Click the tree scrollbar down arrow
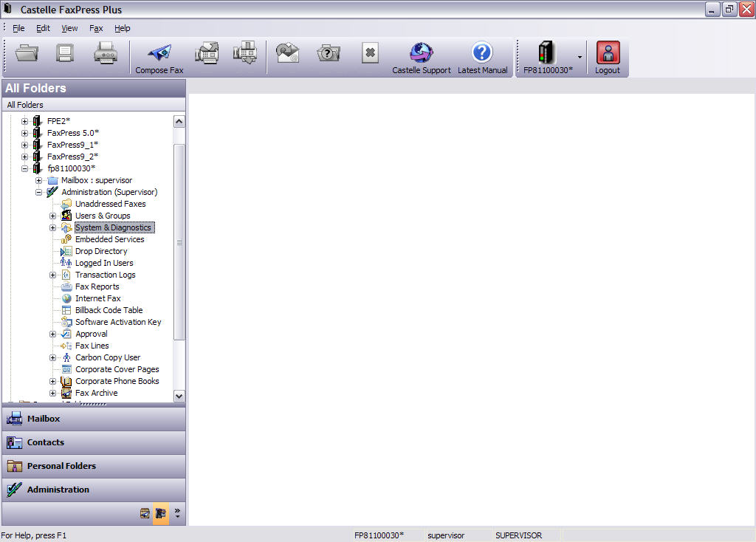Screen dimensions: 756x542 pos(179,397)
